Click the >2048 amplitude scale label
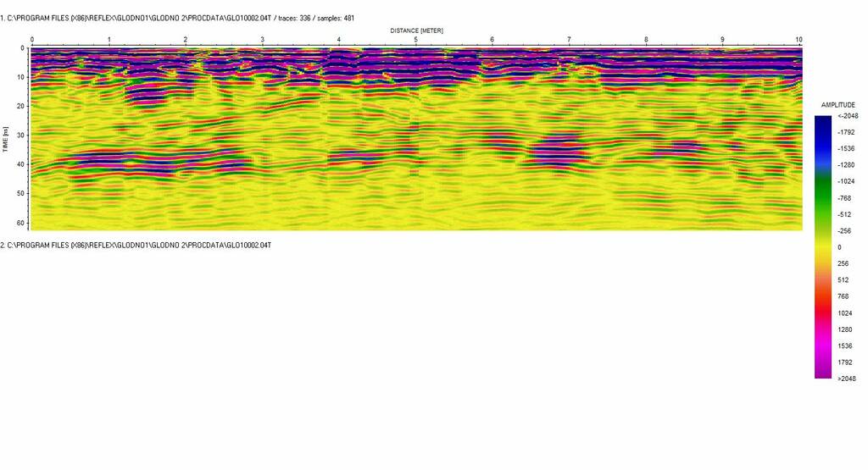This screenshot has height=470, width=868. 845,379
